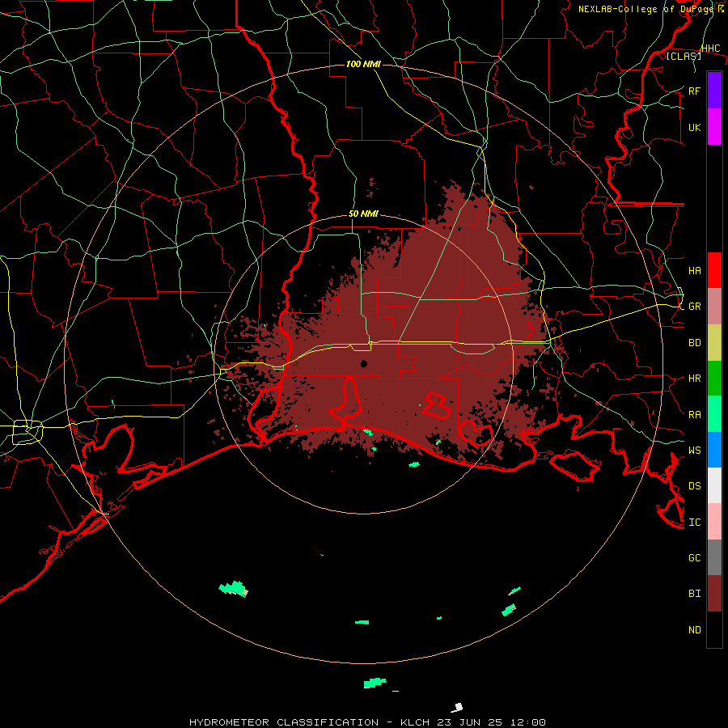This screenshot has height=728, width=728.
Task: Click the GR label in the legend
Action: pos(694,307)
